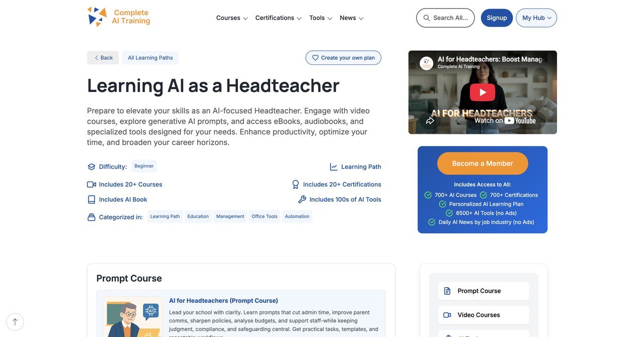Click the magnifier icon in search box
Screen dimensions: 644x337
point(427,18)
